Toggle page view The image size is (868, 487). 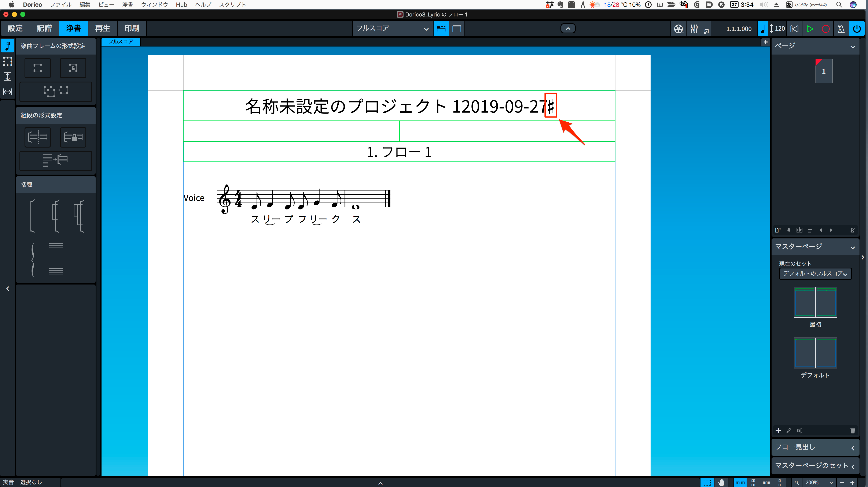pos(457,29)
